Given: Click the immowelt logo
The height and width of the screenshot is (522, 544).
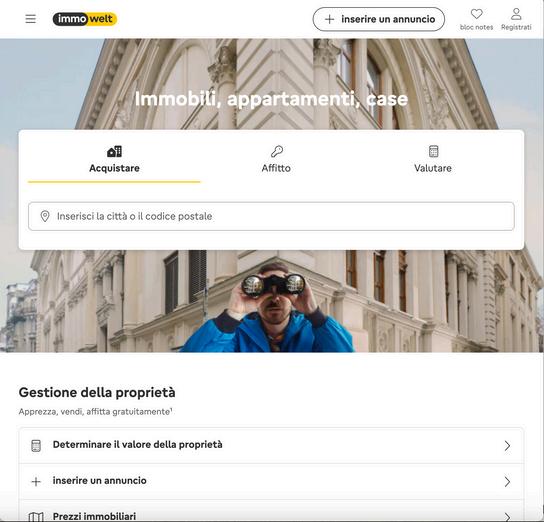Looking at the screenshot, I should [x=85, y=19].
